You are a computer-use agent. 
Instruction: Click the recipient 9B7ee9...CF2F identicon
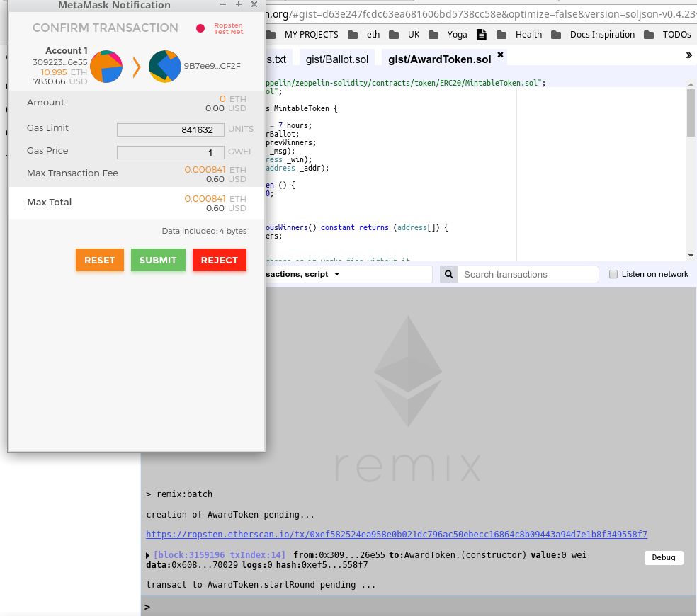click(165, 67)
